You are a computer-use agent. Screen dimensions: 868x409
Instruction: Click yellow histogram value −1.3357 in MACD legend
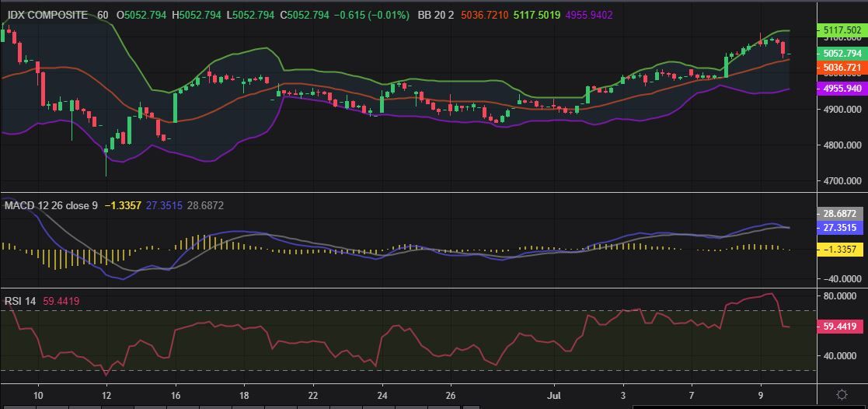[x=123, y=205]
